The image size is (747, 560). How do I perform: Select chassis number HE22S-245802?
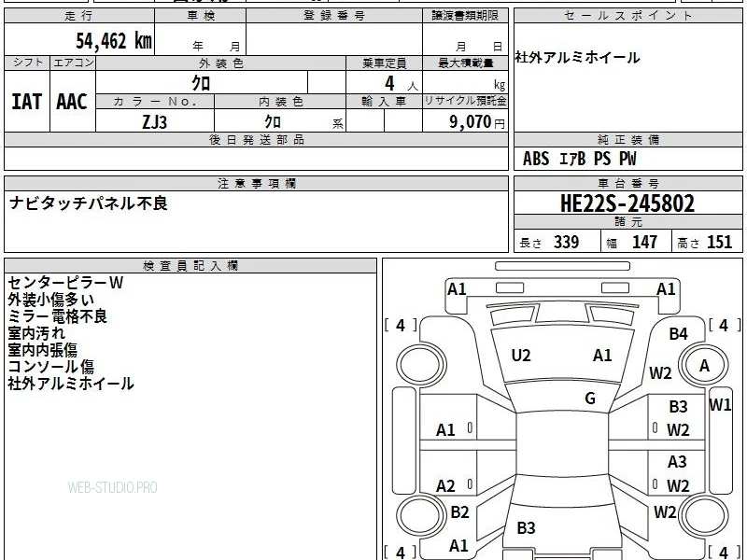[x=627, y=203]
